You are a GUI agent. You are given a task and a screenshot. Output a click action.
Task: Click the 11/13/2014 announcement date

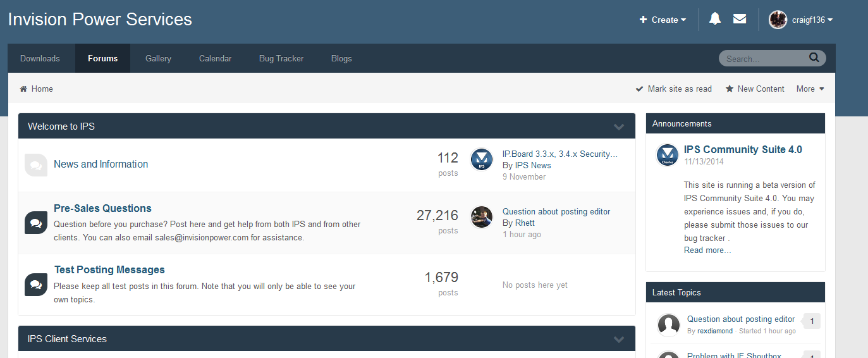click(704, 161)
